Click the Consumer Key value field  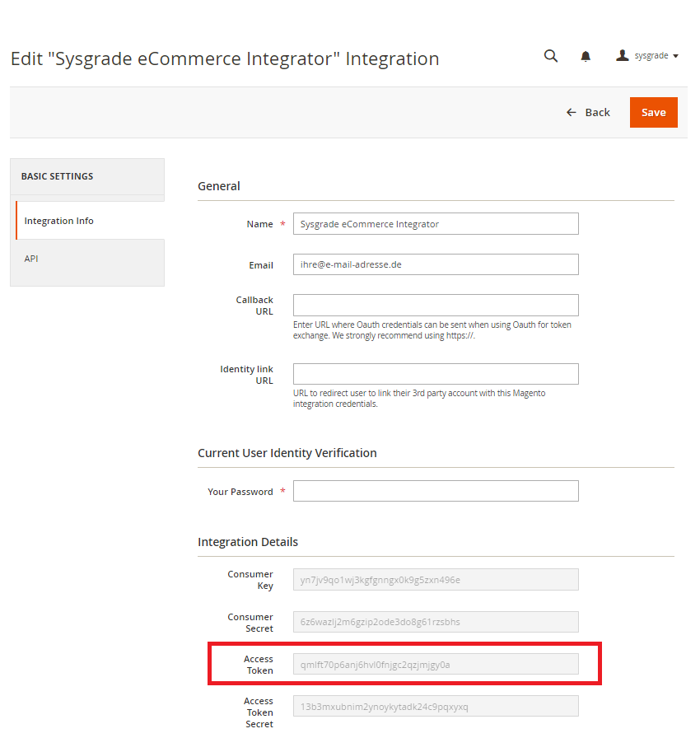pos(436,579)
